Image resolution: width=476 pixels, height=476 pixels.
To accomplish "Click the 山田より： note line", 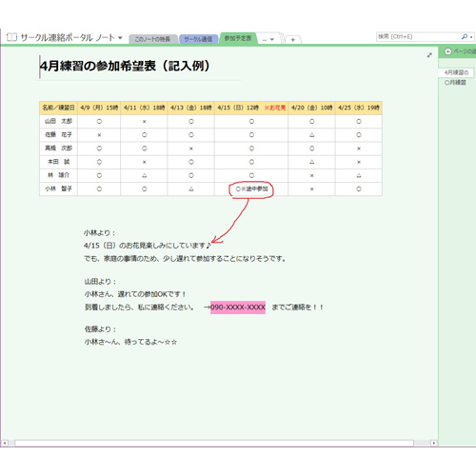I will 100,282.
